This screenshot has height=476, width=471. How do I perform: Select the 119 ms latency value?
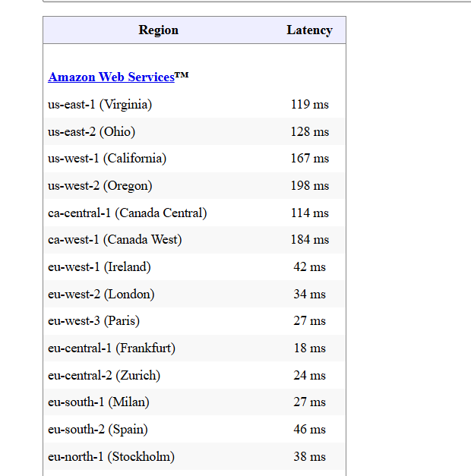click(310, 105)
